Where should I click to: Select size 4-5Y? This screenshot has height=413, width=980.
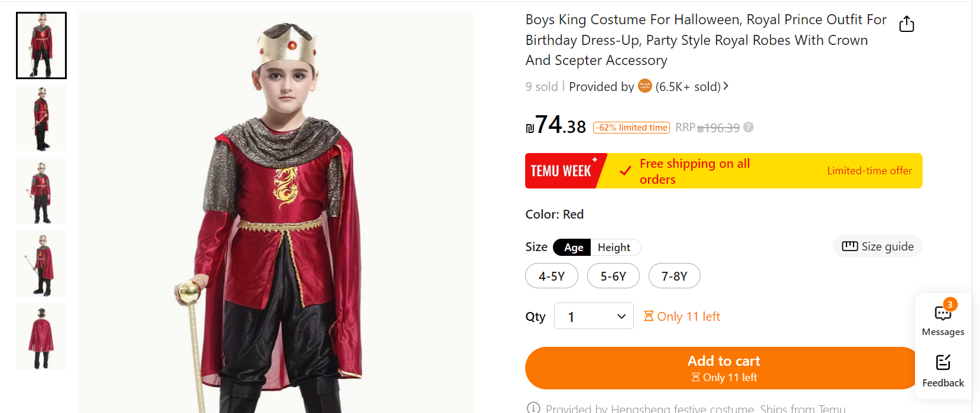[551, 276]
